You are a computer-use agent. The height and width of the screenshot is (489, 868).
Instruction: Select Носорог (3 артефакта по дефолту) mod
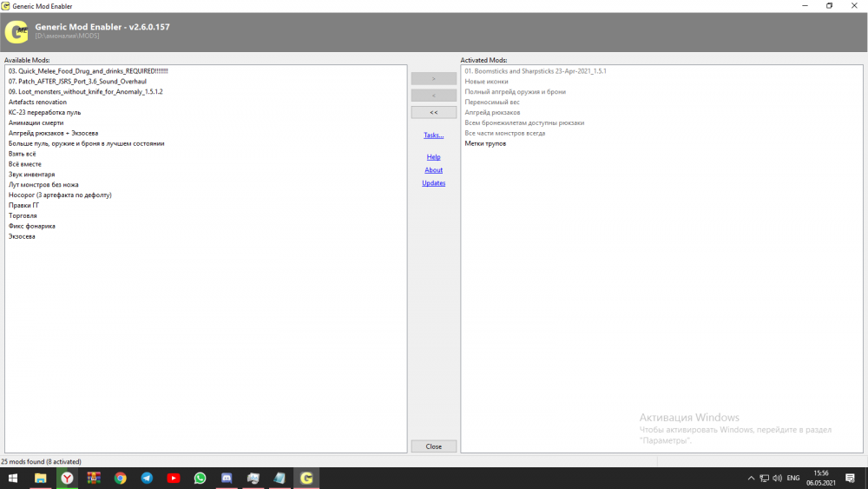click(60, 195)
